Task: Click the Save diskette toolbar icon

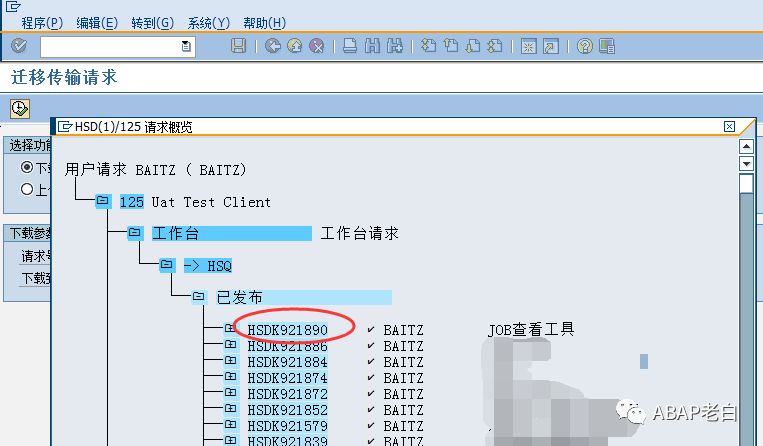Action: [238, 46]
